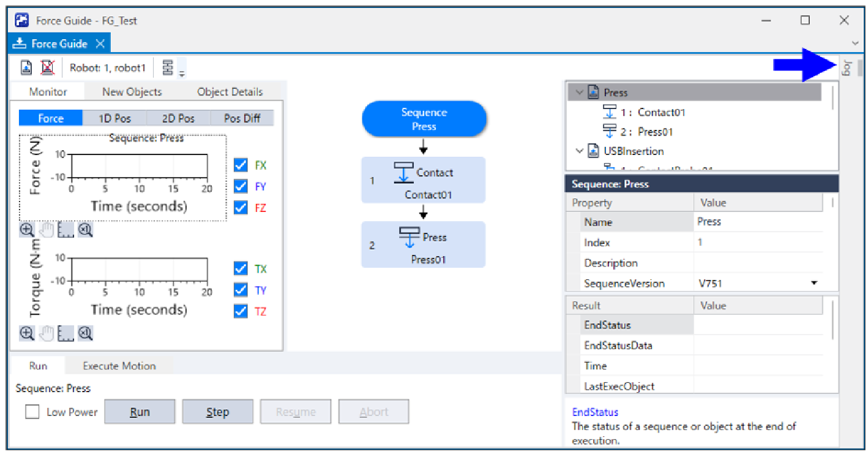The image size is (868, 454).
Task: Collapse the Press sequence tree node
Action: click(x=579, y=93)
